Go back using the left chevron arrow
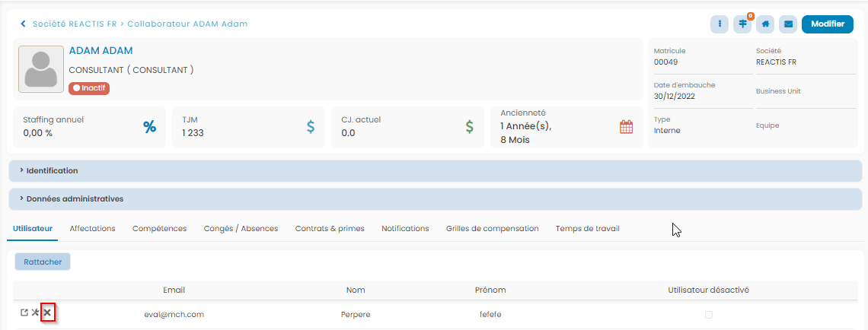The height and width of the screenshot is (330, 868). tap(24, 24)
